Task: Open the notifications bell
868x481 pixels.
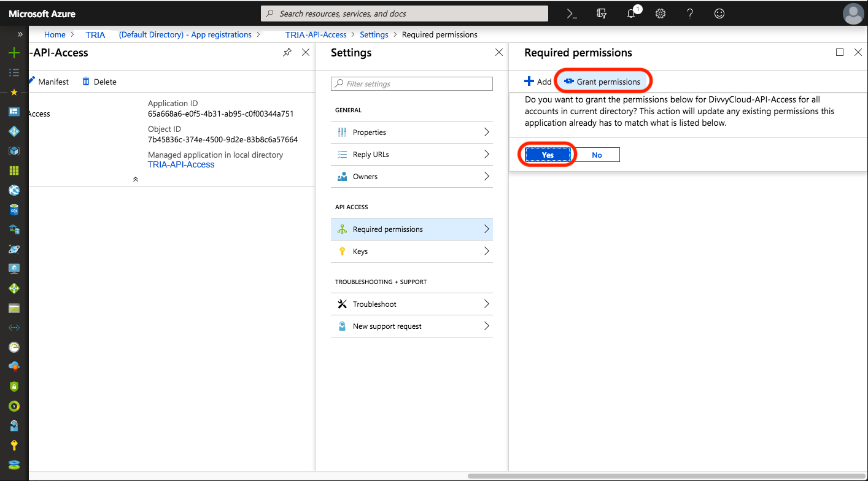Action: coord(632,13)
